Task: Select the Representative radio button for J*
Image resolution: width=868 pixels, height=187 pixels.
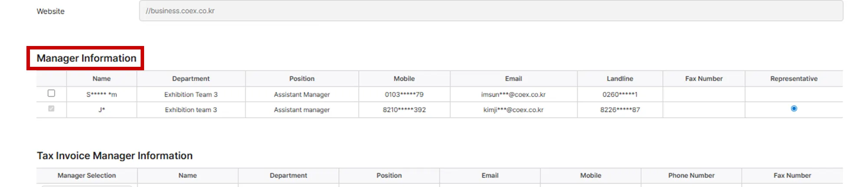Action: [794, 108]
